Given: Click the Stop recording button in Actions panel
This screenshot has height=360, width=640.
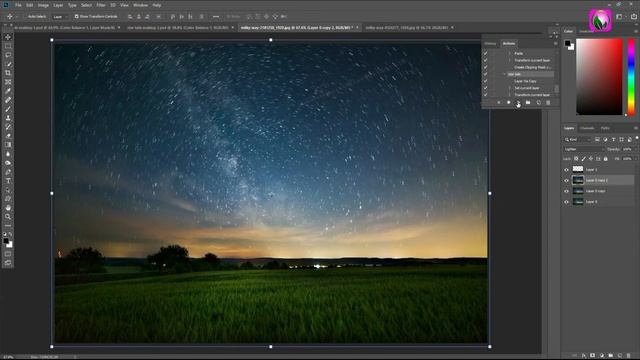Looking at the screenshot, I should [x=499, y=103].
